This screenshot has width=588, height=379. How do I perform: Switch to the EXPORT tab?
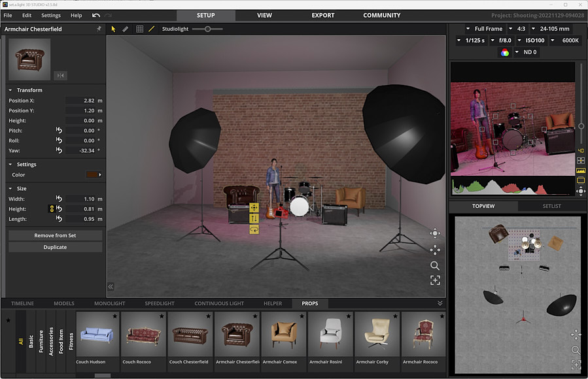click(322, 15)
